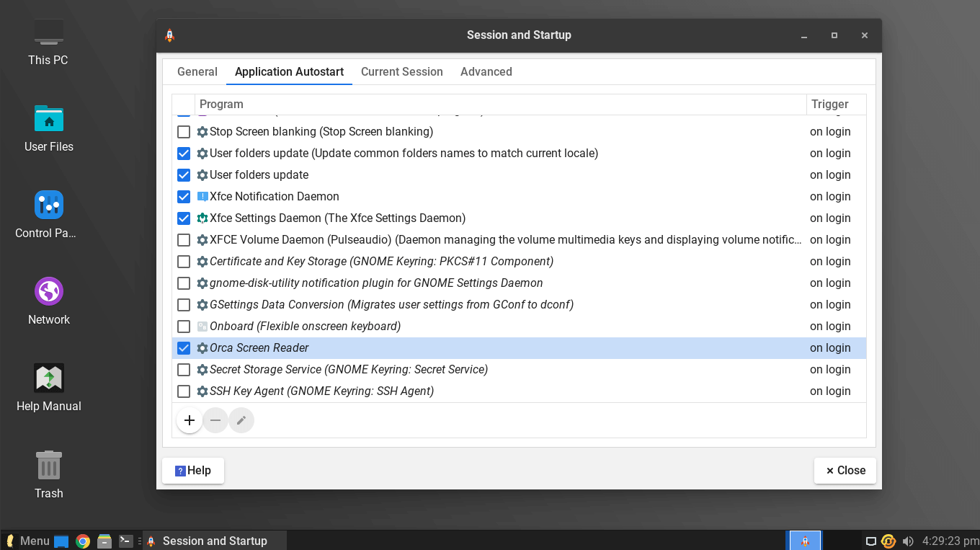The image size is (980, 550).
Task: Enable the Stop Screen blanking checkbox
Action: (x=184, y=132)
